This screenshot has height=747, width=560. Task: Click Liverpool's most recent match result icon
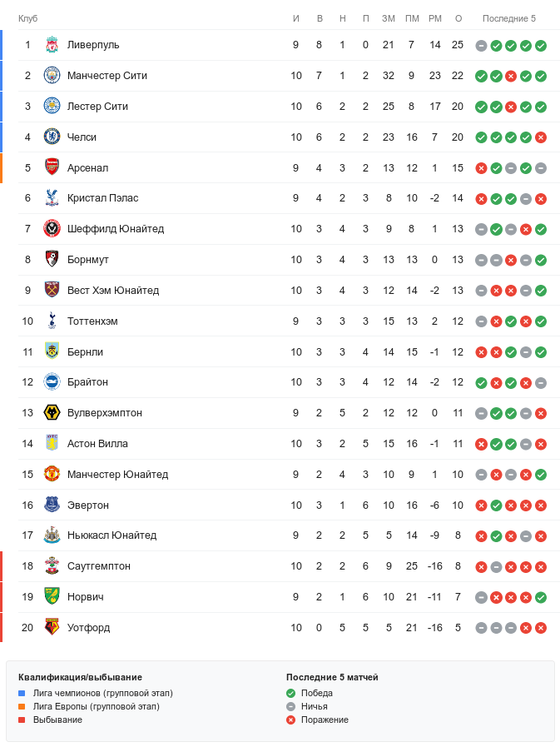point(541,45)
